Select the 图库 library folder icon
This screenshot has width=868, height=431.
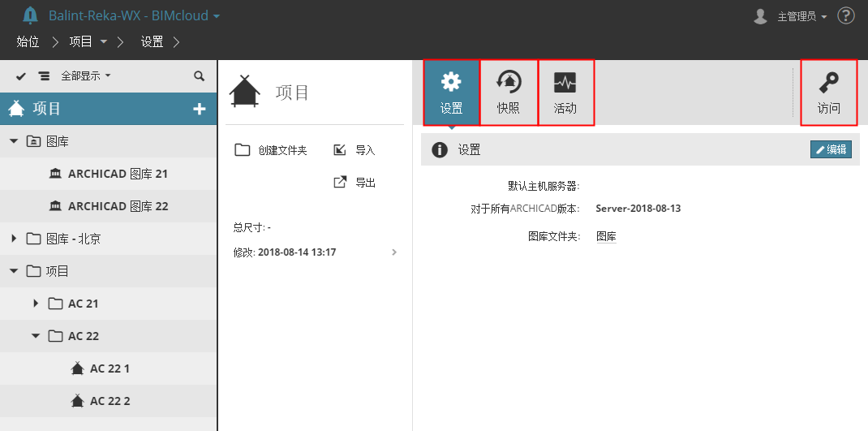[x=34, y=141]
